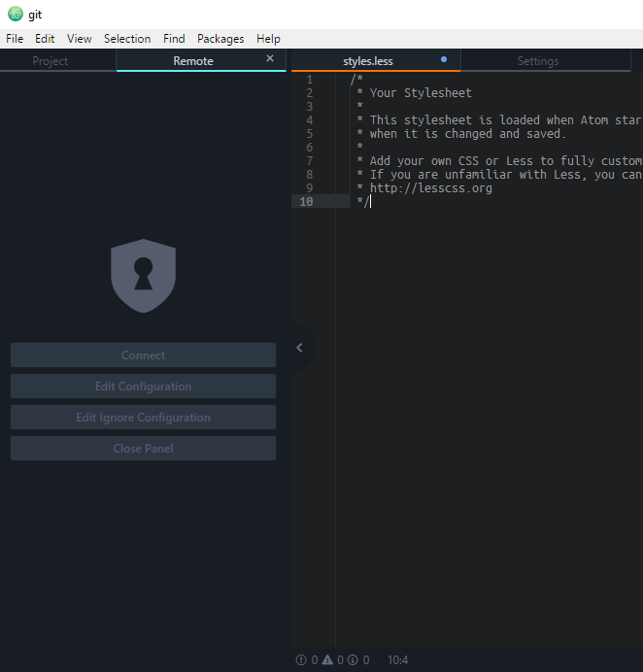Click the Edit Ignore Configuration button
The width and height of the screenshot is (643, 672).
[143, 417]
